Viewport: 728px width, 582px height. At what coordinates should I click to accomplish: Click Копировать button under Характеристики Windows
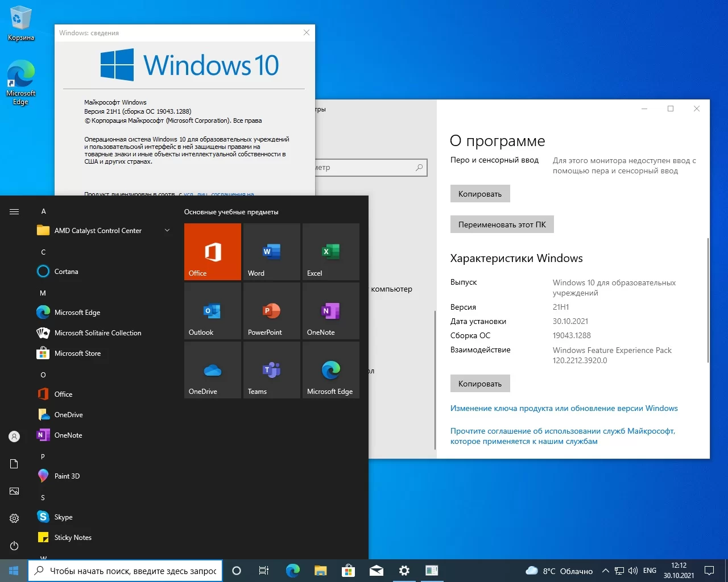480,384
